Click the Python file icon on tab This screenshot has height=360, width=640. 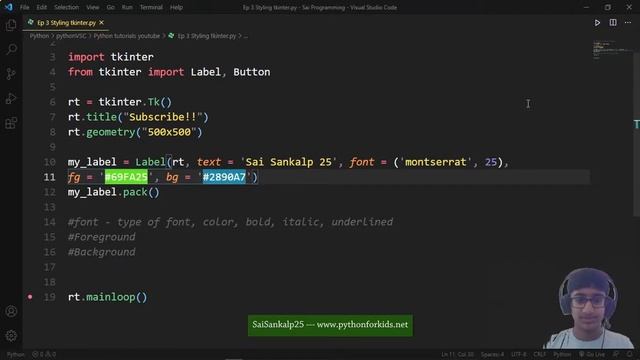[x=31, y=22]
